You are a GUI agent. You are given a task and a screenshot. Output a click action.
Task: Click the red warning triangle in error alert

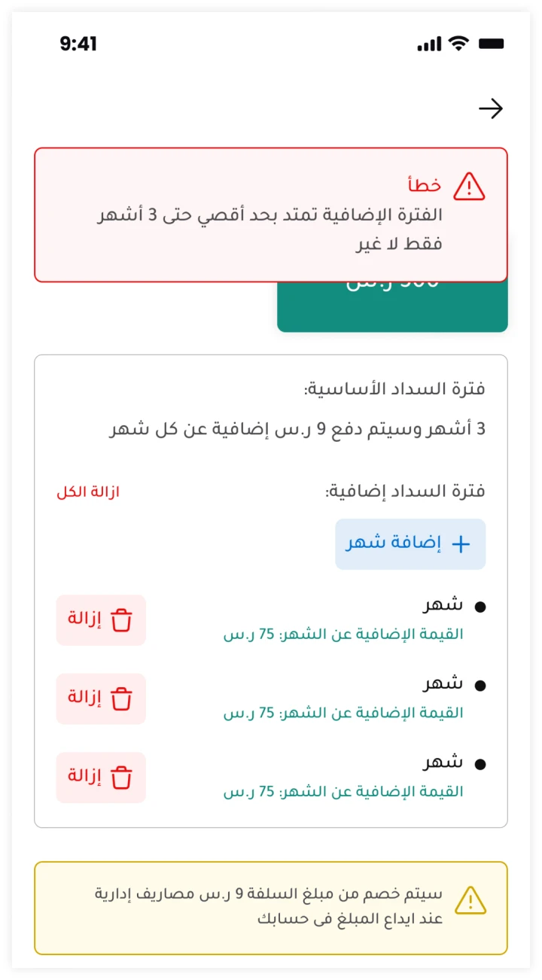tap(470, 186)
